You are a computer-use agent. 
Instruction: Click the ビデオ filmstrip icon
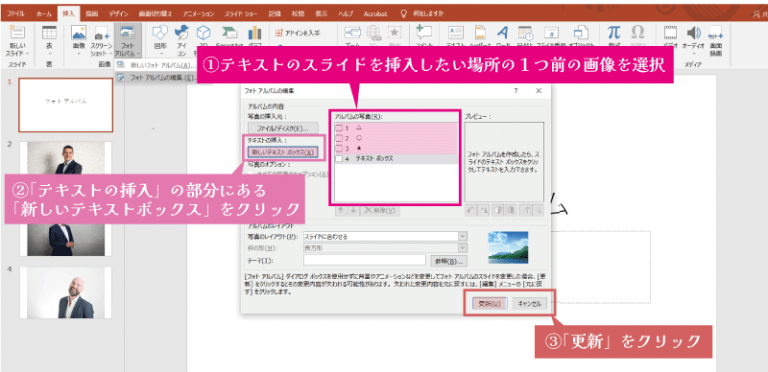[x=670, y=33]
